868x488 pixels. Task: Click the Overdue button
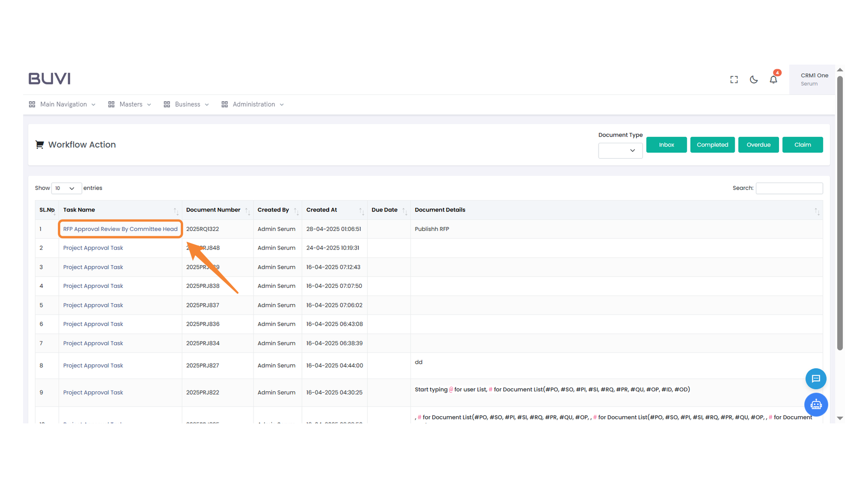(x=758, y=145)
